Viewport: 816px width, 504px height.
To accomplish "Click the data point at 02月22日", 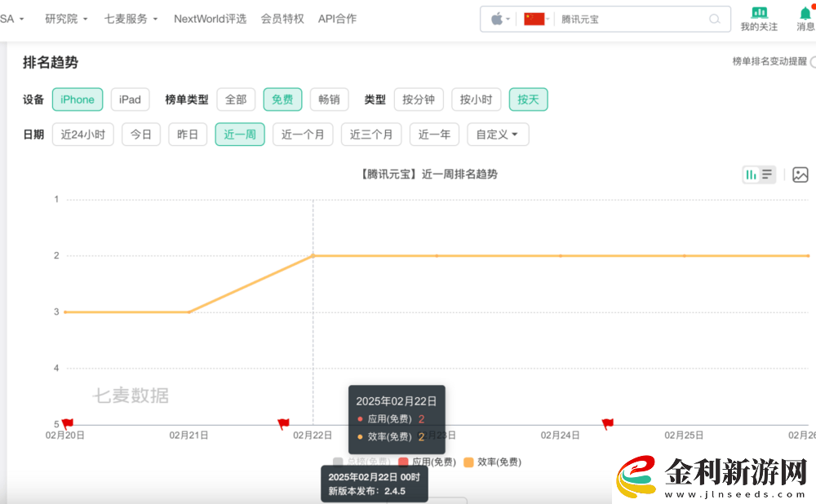I will tap(313, 256).
